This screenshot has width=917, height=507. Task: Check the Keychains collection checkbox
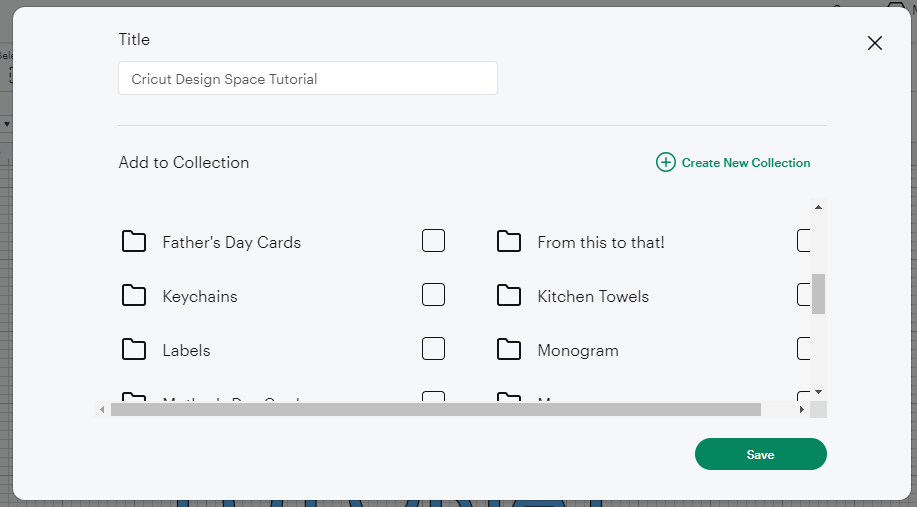tap(433, 295)
